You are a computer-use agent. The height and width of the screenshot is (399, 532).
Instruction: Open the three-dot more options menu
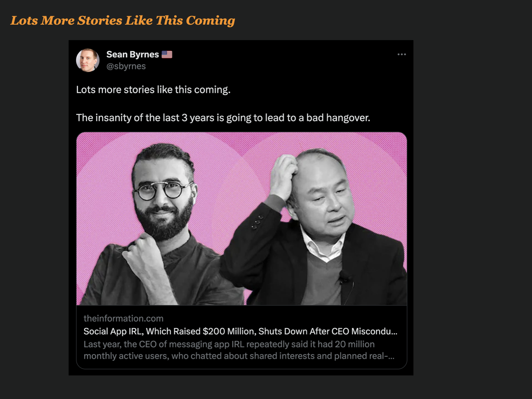pos(401,55)
